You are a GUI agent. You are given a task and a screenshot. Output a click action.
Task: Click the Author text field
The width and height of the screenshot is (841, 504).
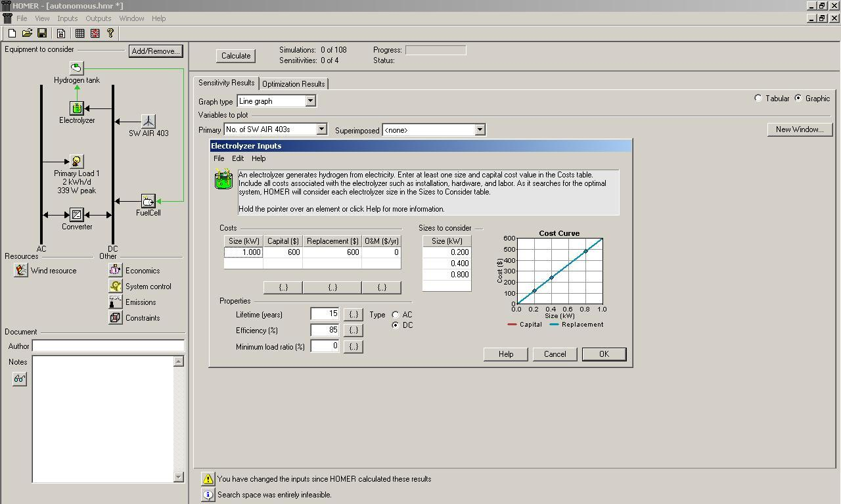[x=108, y=346]
